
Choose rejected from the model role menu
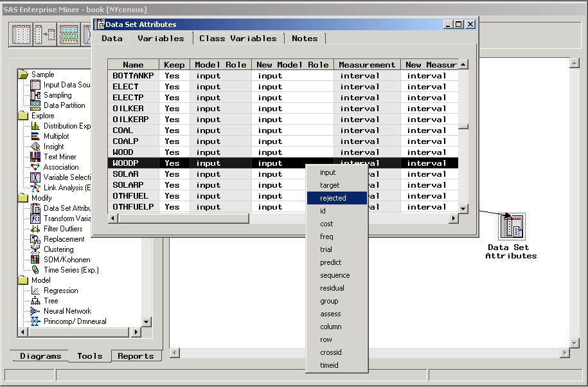[x=337, y=198]
